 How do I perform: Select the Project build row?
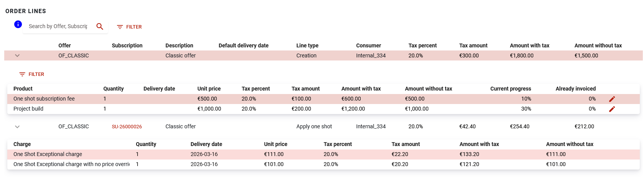(323, 109)
